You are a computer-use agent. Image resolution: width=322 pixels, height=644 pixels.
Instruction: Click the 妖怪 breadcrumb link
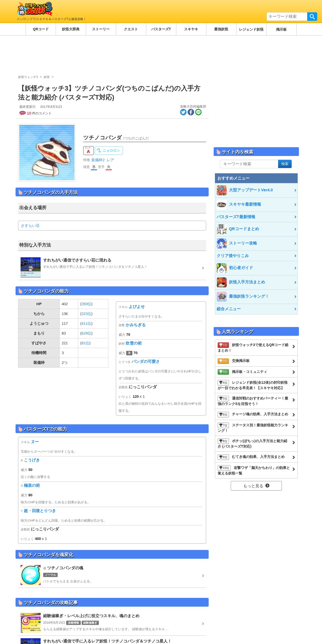click(x=47, y=77)
